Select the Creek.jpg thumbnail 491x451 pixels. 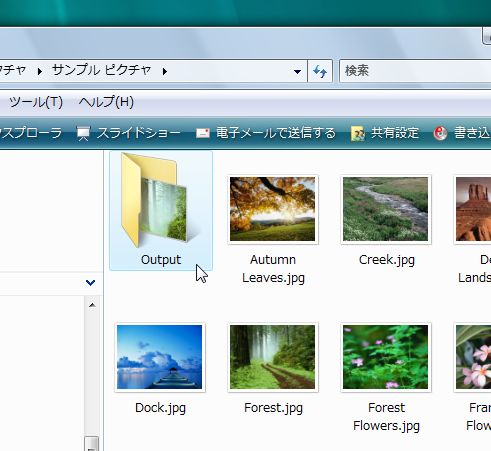(x=386, y=209)
